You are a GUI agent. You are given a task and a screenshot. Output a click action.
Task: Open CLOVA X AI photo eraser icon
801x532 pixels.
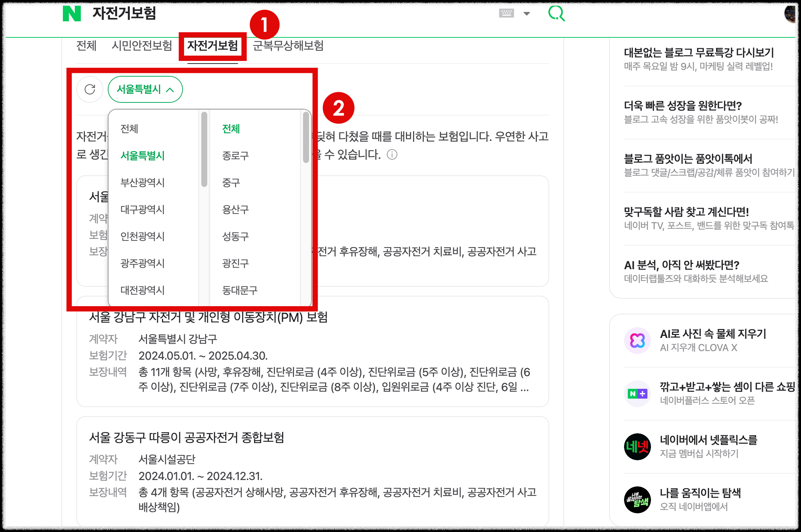(637, 340)
